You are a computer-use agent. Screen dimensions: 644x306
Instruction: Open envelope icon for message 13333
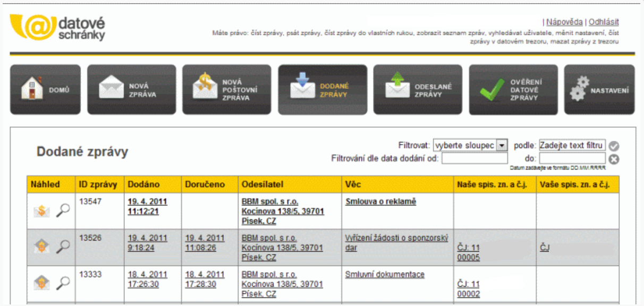pyautogui.click(x=41, y=283)
